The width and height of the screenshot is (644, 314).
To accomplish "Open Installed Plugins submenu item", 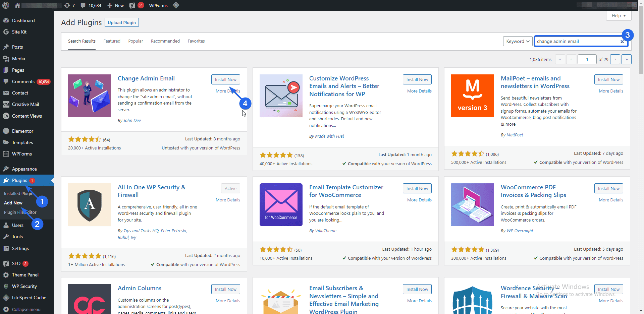I will click(x=19, y=193).
